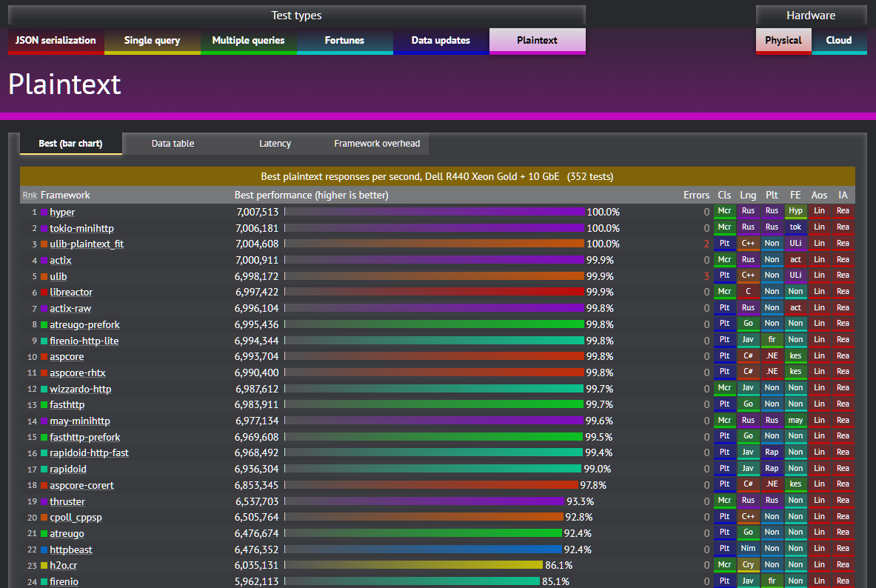Click the purple color swatch beside hyper
This screenshot has height=588, width=876.
44,213
